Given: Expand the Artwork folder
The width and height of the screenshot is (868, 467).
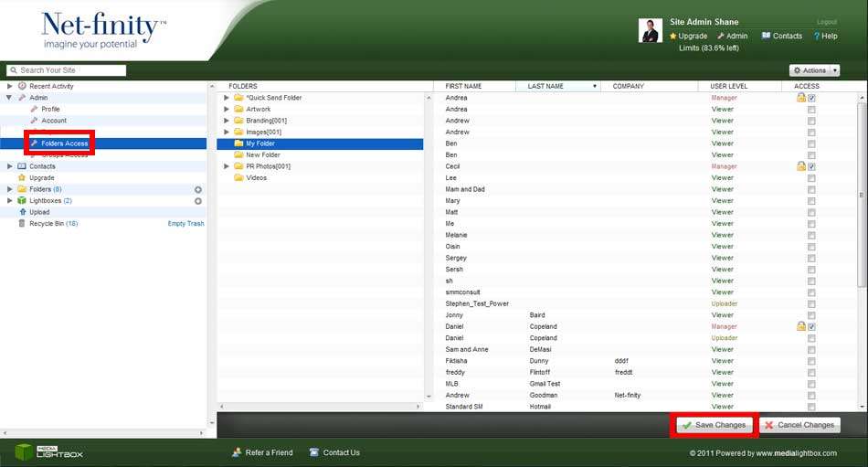Looking at the screenshot, I should [227, 109].
